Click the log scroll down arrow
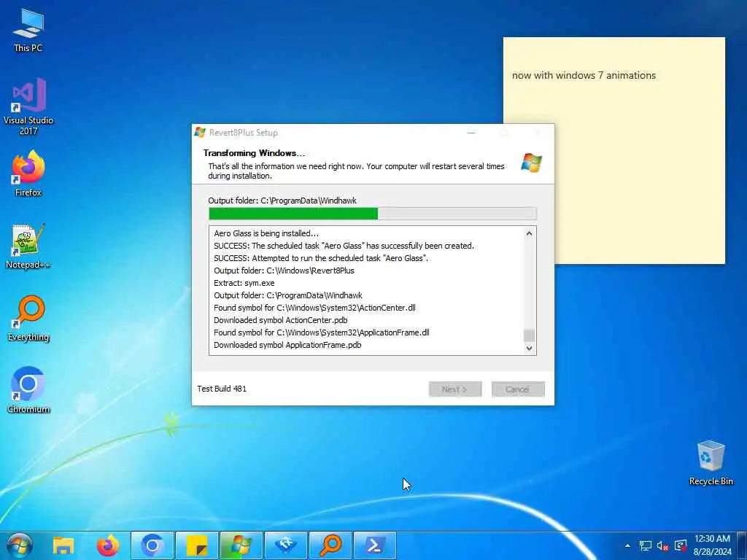Viewport: 747px width, 560px height. coord(529,348)
